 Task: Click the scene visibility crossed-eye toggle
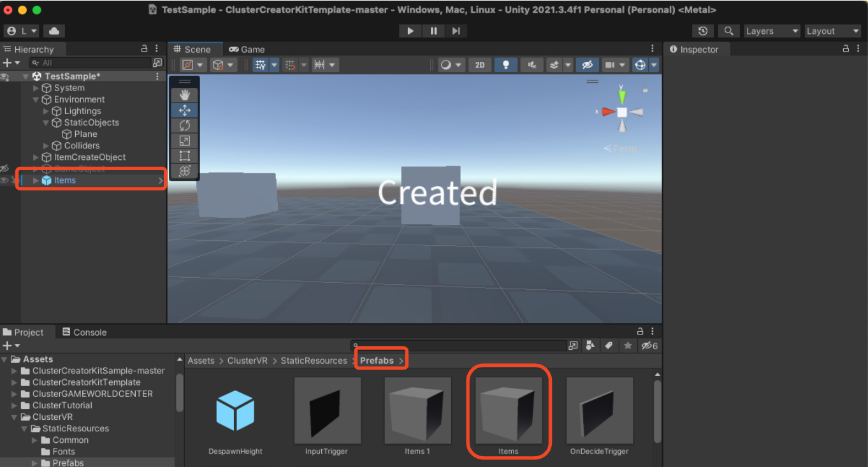[586, 64]
